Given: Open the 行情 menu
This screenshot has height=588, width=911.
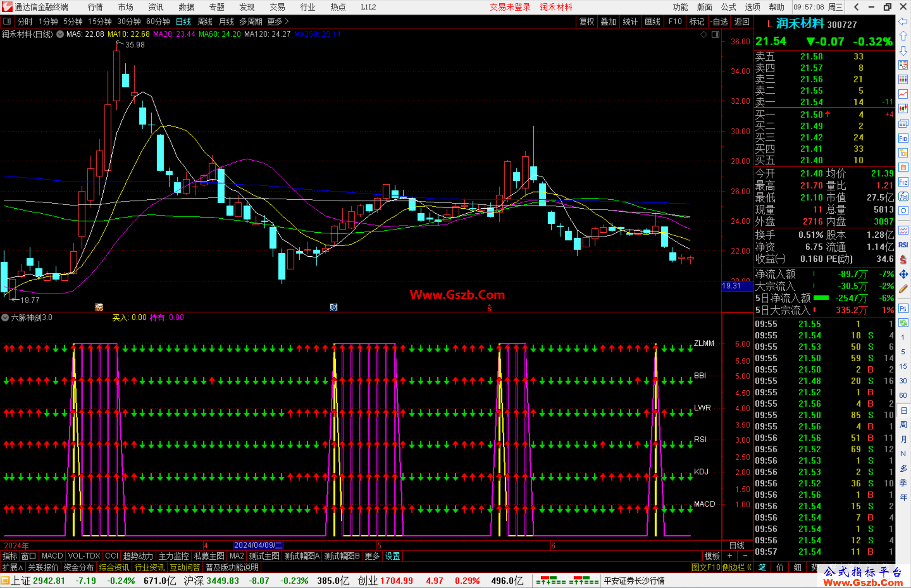Looking at the screenshot, I should 95,7.
